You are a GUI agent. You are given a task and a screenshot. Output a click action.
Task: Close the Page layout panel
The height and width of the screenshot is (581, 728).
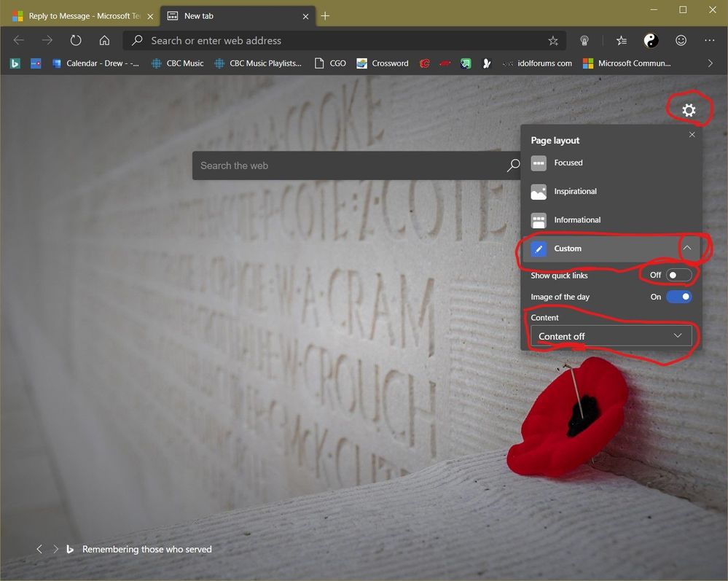tap(692, 134)
